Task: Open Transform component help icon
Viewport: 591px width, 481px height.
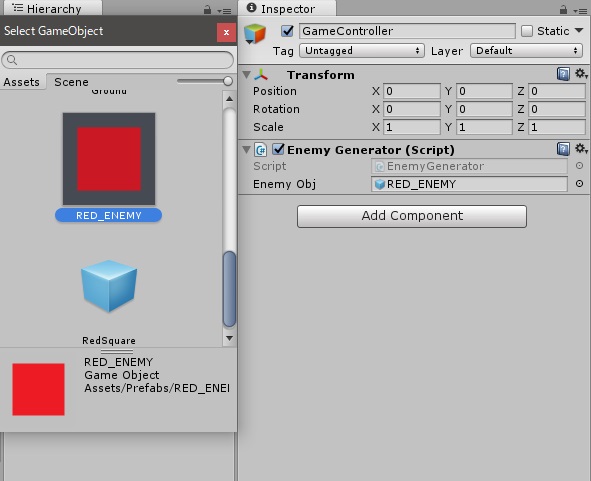Action: coord(563,74)
